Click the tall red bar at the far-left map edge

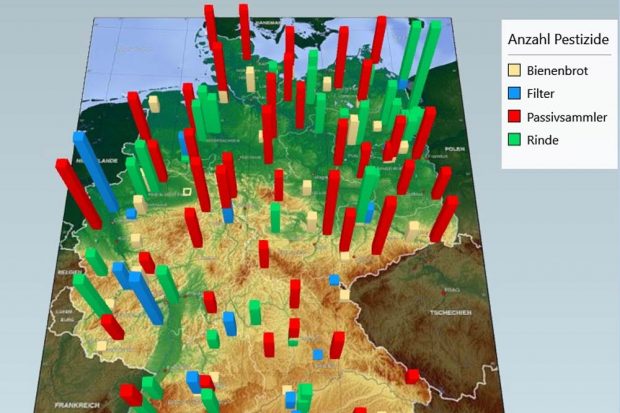77,192
